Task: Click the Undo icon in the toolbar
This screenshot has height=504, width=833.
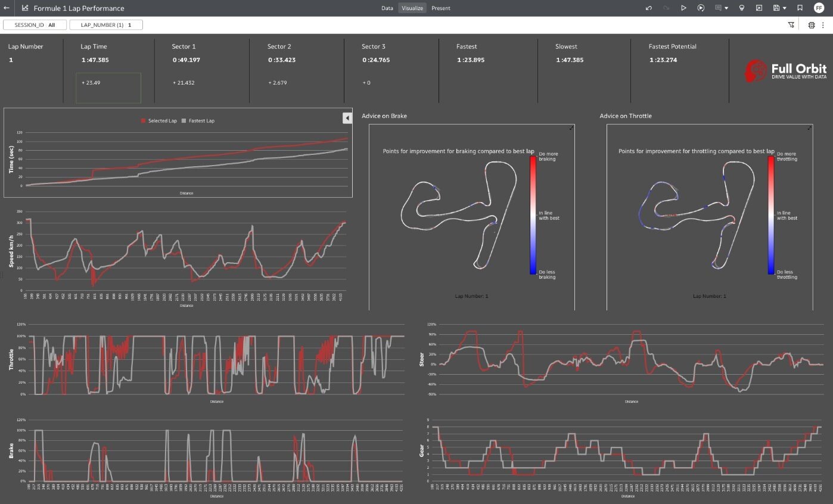Action: point(649,8)
